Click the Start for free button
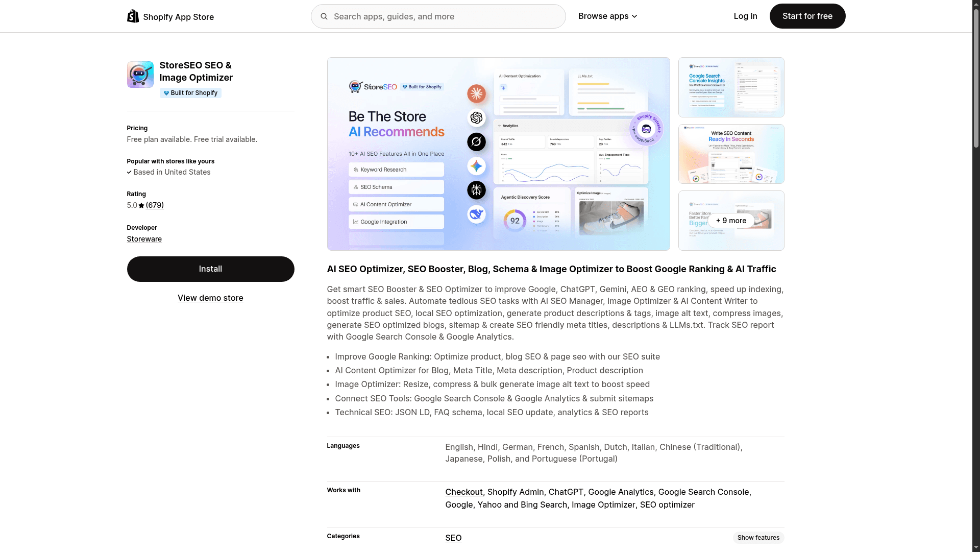980x552 pixels. tap(807, 16)
